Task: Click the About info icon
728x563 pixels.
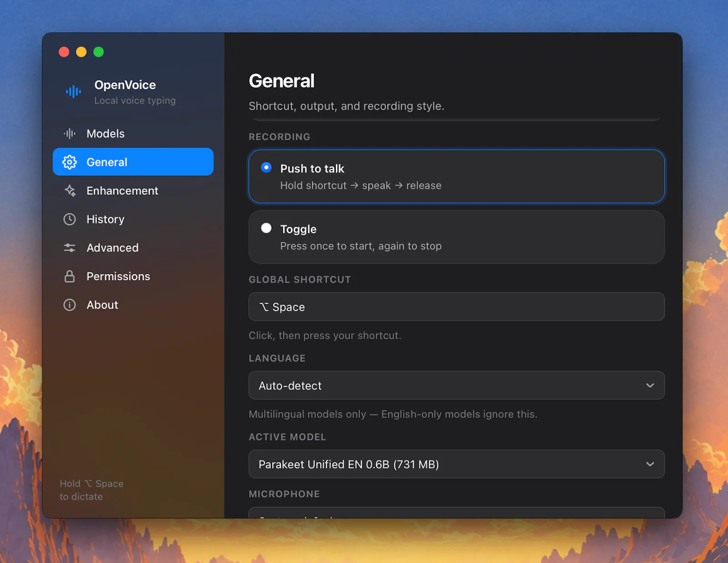Action: pyautogui.click(x=70, y=305)
